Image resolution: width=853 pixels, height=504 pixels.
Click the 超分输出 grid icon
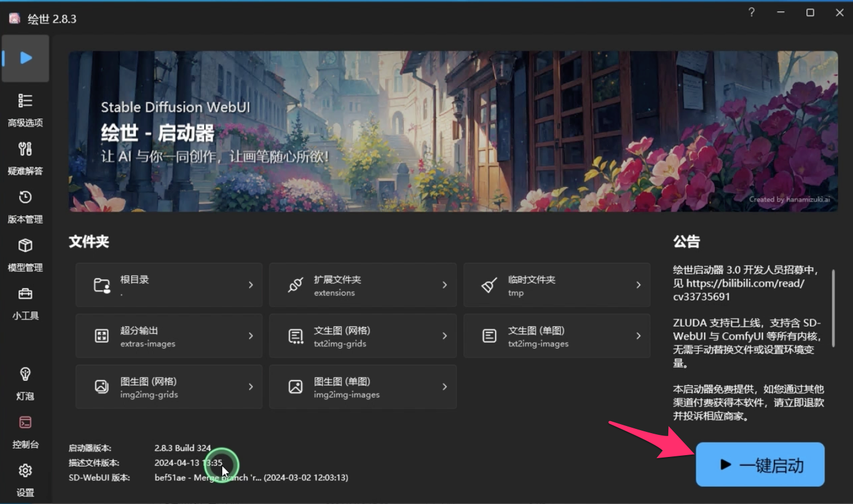[102, 336]
